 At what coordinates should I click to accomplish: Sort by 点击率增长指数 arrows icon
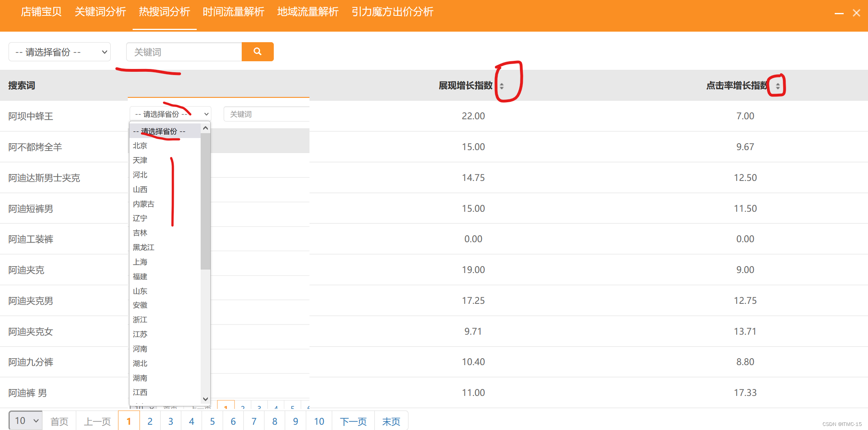tap(778, 86)
